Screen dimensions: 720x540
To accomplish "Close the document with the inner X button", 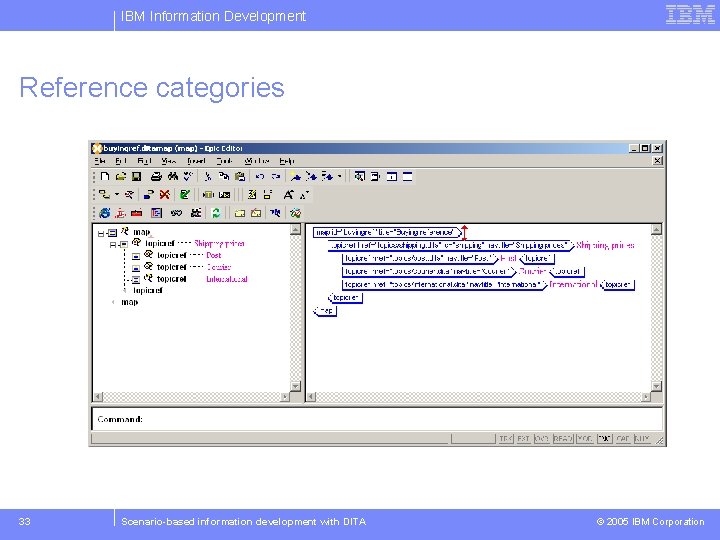I will [x=658, y=161].
